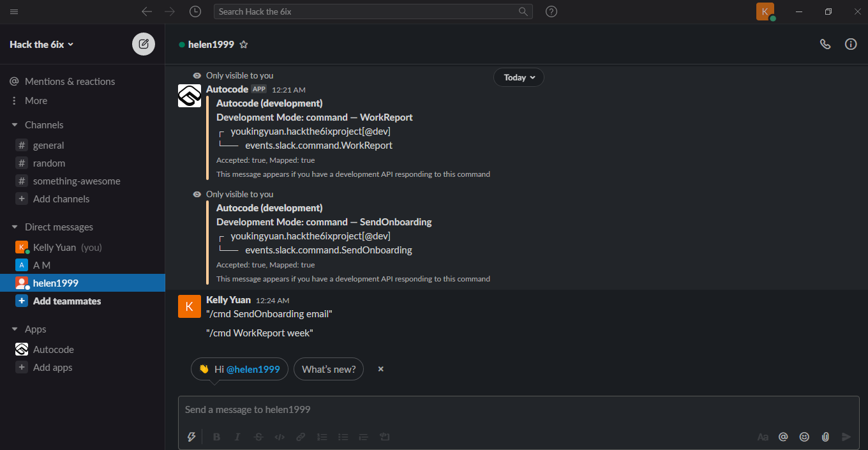868x450 pixels.
Task: Toggle inline code formatting
Action: point(279,437)
